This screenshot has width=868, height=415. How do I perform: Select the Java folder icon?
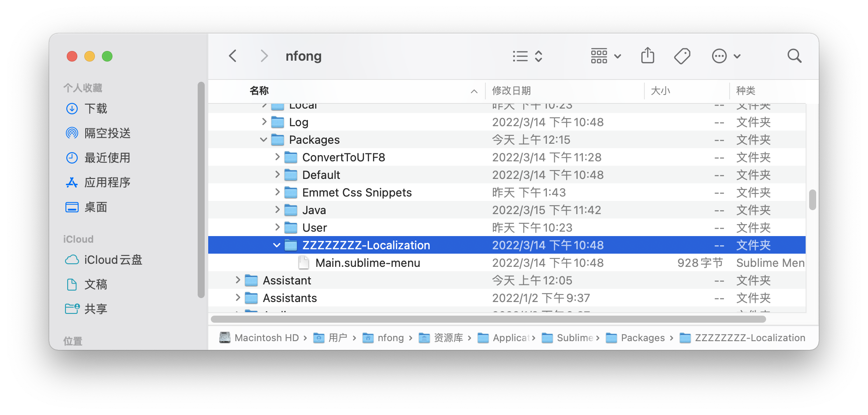(x=291, y=210)
